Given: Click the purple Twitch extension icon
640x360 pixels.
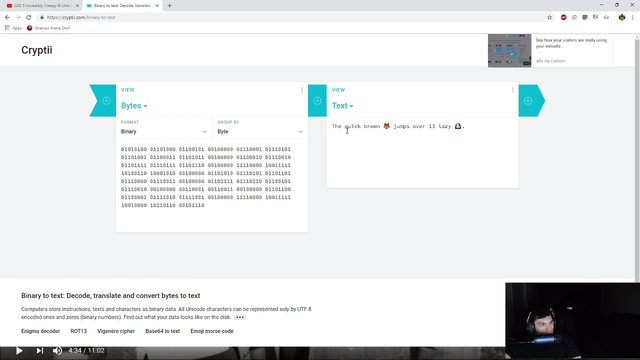Looking at the screenshot, I should [x=585, y=17].
